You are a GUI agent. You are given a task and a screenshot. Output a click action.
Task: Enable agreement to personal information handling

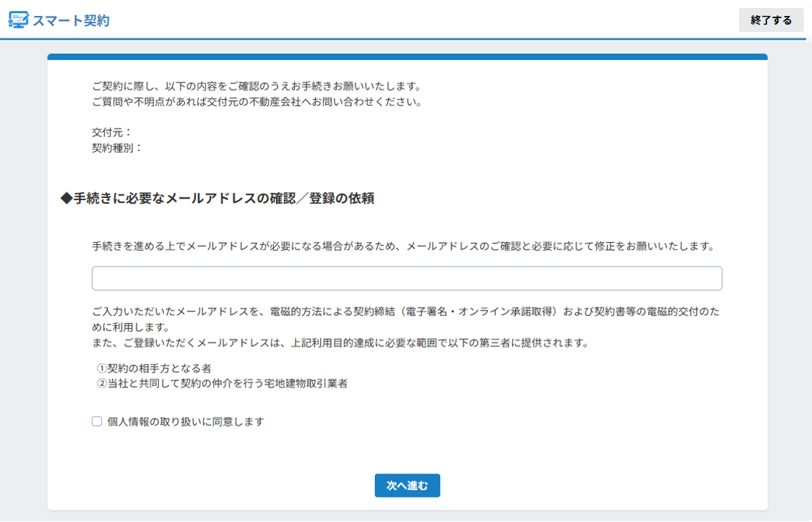coord(96,421)
